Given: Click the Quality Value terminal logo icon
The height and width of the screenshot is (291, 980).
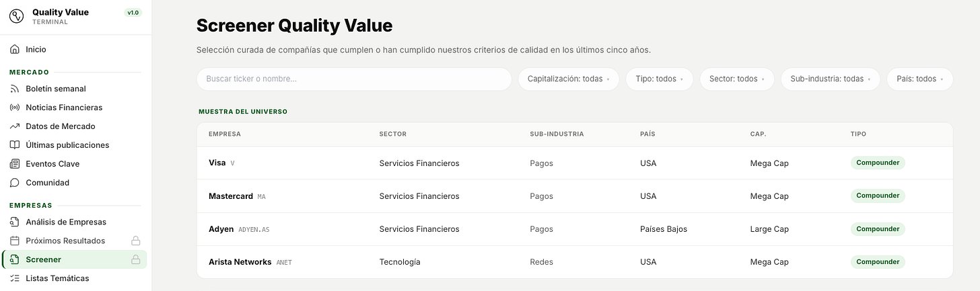Looking at the screenshot, I should point(16,16).
